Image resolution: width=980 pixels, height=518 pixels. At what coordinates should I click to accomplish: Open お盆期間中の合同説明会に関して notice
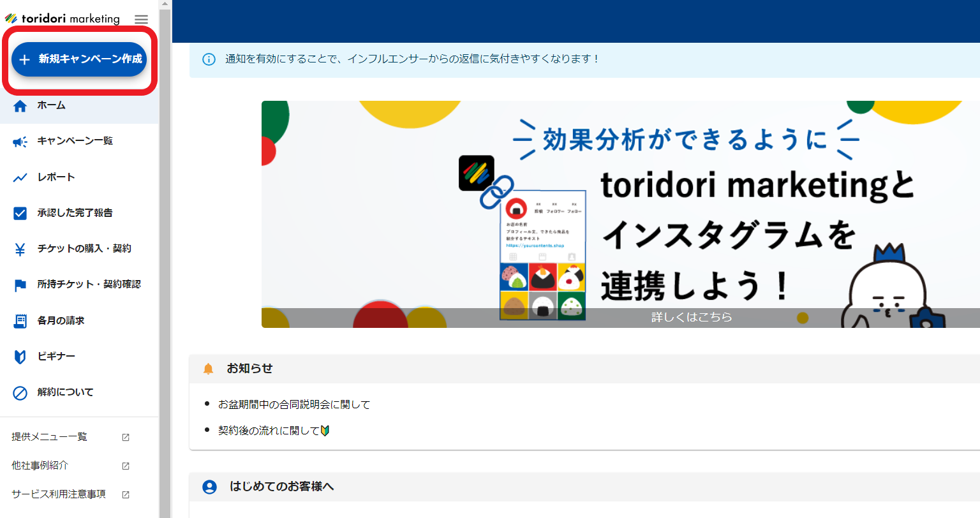click(x=294, y=404)
